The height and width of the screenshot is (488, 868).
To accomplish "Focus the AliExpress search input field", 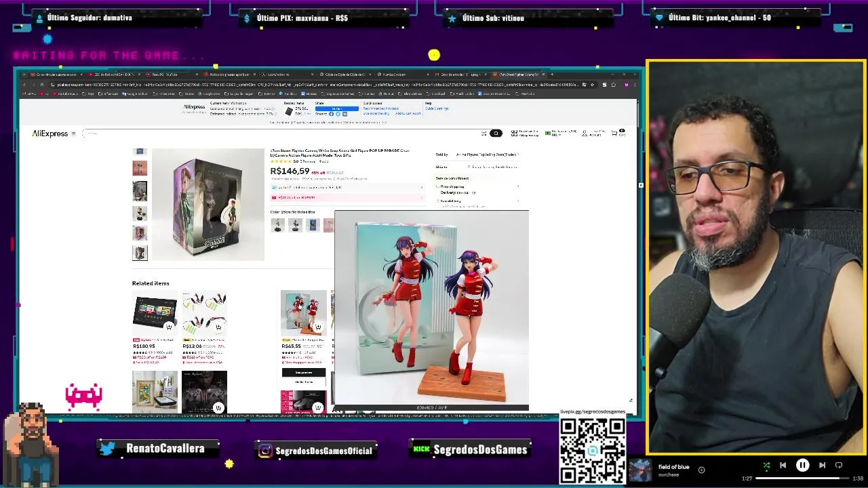I will click(281, 134).
